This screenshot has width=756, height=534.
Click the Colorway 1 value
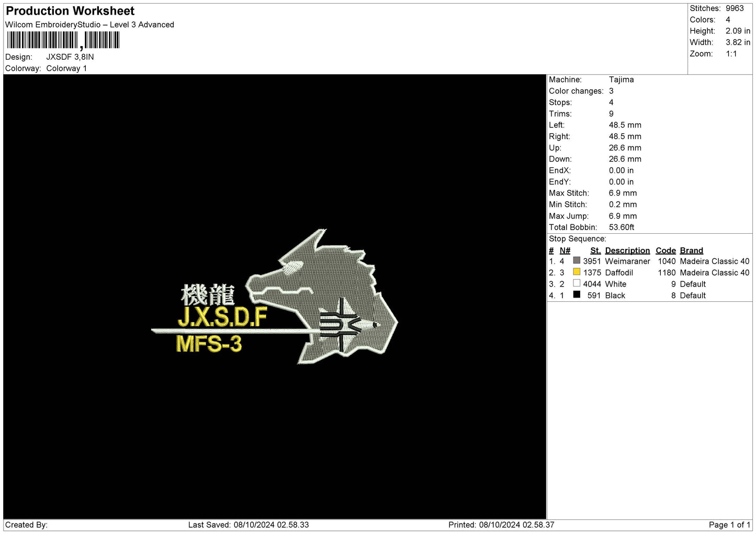pyautogui.click(x=66, y=69)
